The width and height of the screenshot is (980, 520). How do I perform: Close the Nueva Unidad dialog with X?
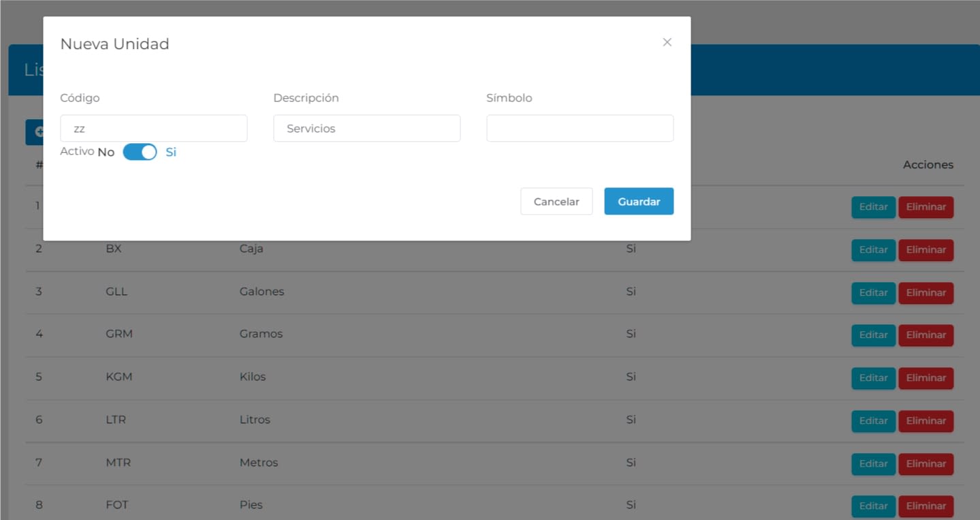667,42
